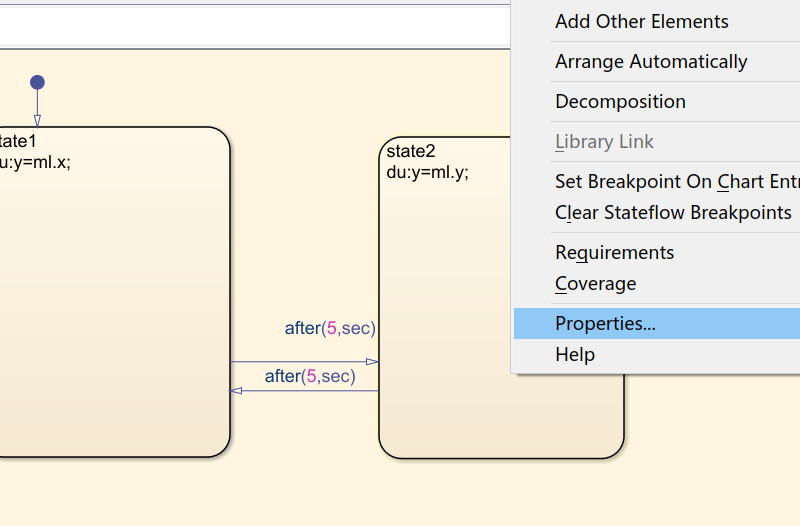
Task: Open the Coverage menu entry
Action: click(x=595, y=283)
